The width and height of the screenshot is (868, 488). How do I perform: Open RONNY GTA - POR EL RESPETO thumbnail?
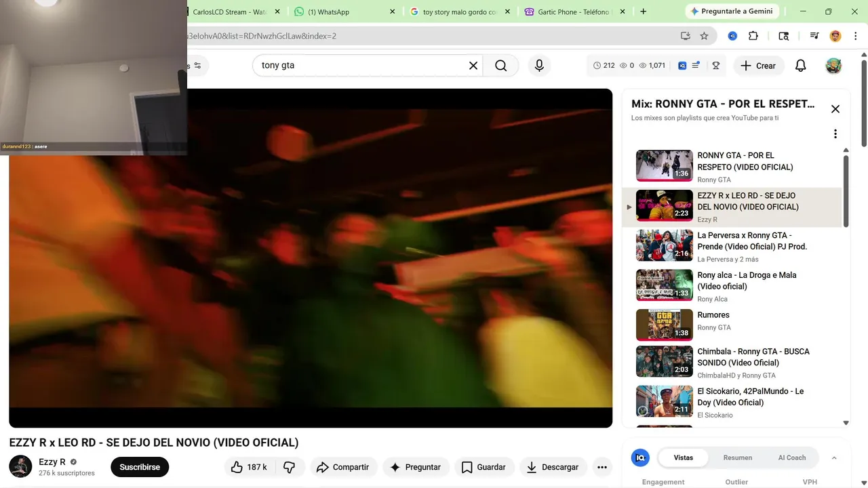coord(664,165)
